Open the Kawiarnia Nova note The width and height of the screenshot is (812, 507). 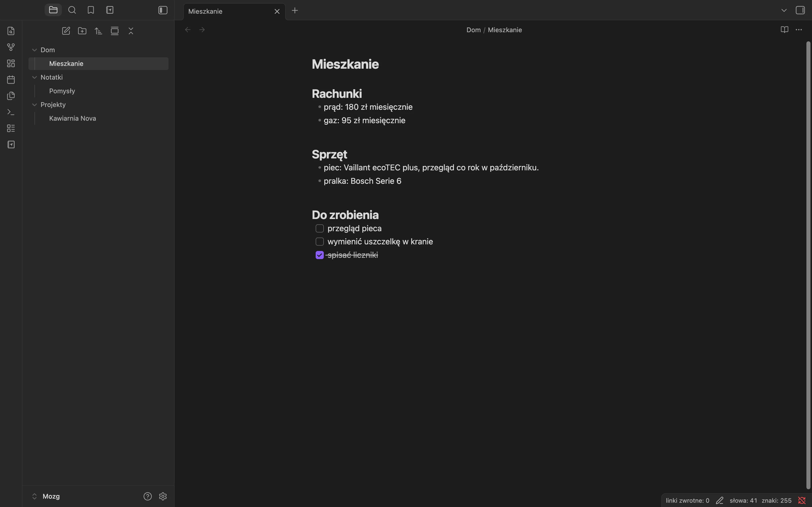click(73, 118)
